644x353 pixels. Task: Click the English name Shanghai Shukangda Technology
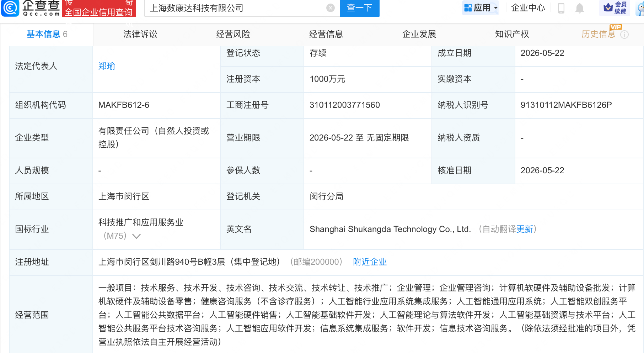tap(390, 229)
